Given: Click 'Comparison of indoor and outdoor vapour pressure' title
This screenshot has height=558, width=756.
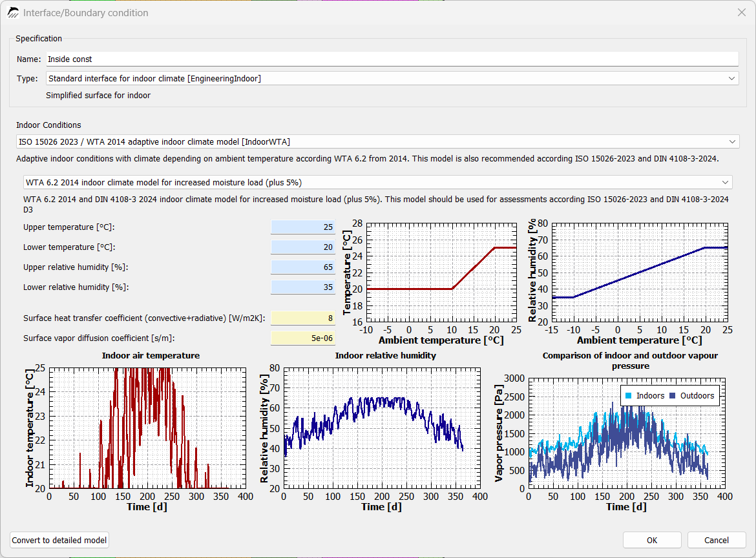Looking at the screenshot, I should pos(630,360).
